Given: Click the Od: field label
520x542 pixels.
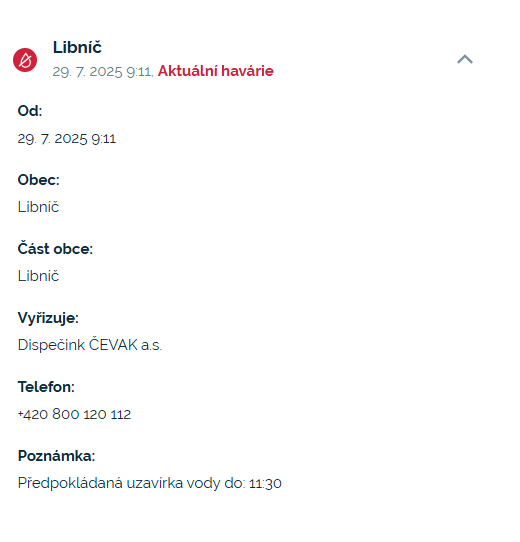Looking at the screenshot, I should tap(30, 111).
